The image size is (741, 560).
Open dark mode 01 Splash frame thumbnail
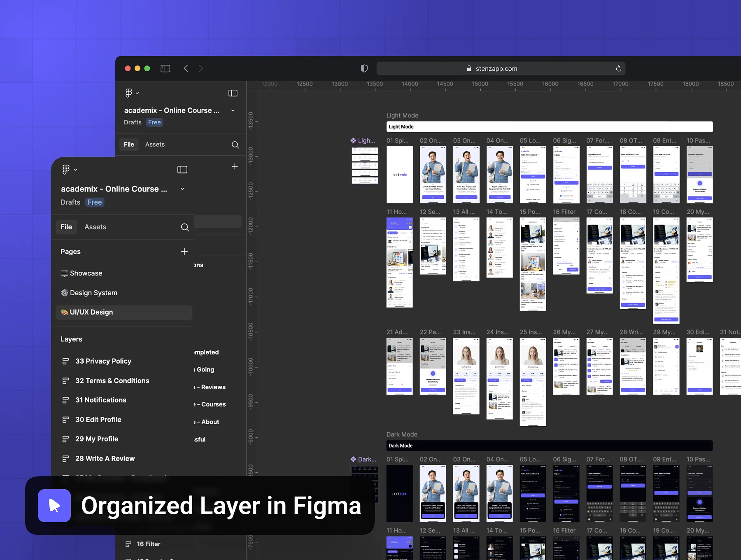pos(400,494)
